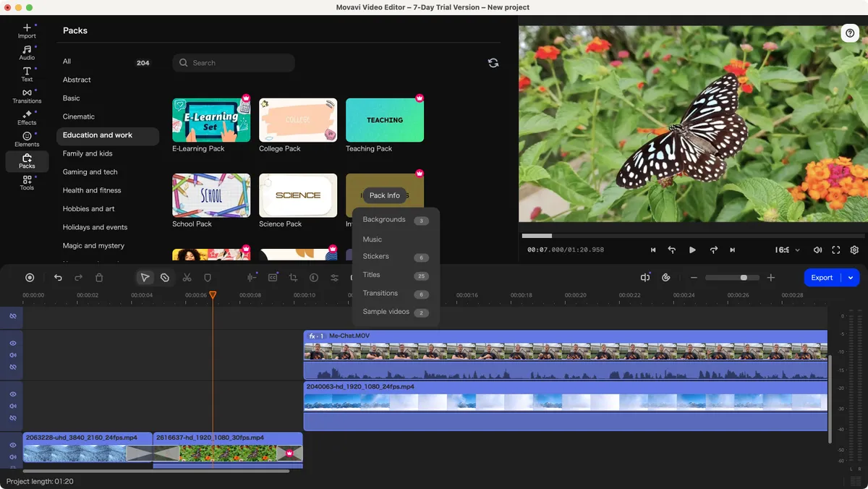Select the Split scissors tool on the timeline toolbar

click(x=187, y=277)
